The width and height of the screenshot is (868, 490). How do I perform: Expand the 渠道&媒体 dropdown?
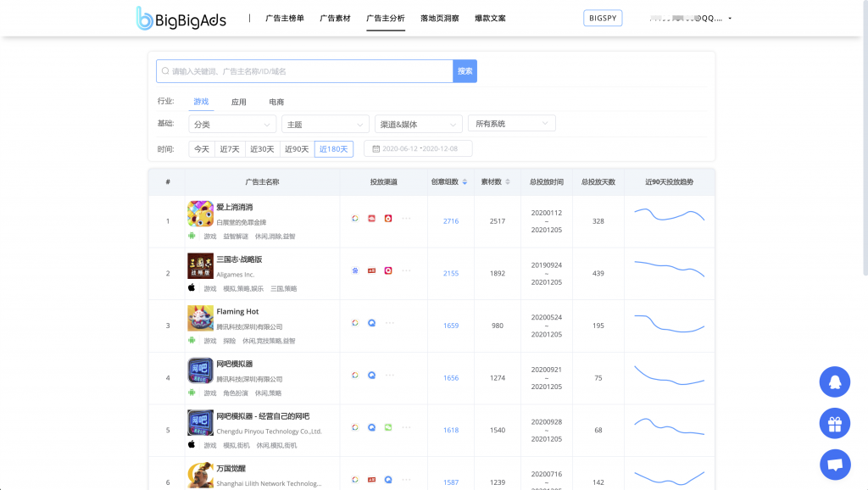coord(419,124)
